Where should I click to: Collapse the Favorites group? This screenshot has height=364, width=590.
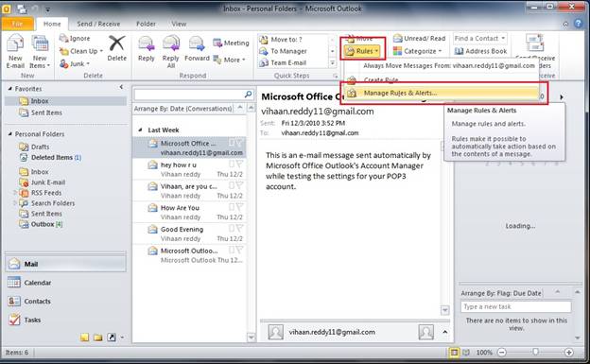pos(10,89)
